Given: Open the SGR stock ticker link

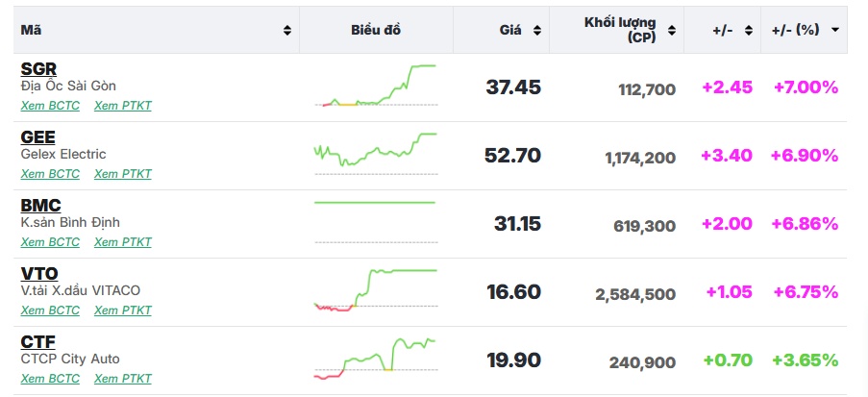Looking at the screenshot, I should tap(38, 69).
